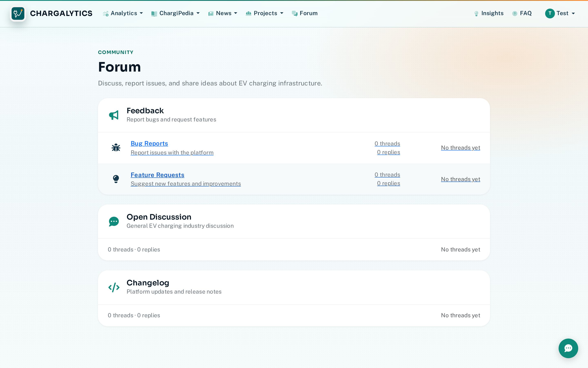Viewport: 588px width, 368px height.
Task: Click the Forum chat bubbles icon
Action: (x=295, y=14)
